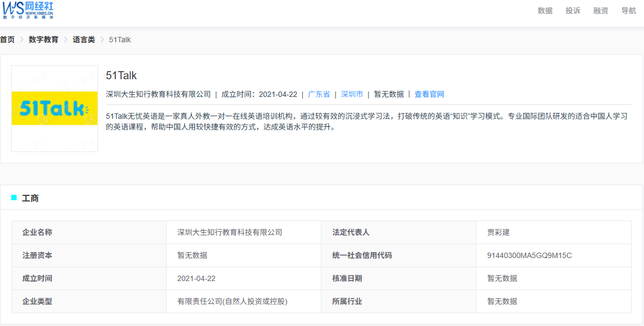The image size is (644, 326).
Task: Click the 所属行业 table label
Action: click(347, 301)
